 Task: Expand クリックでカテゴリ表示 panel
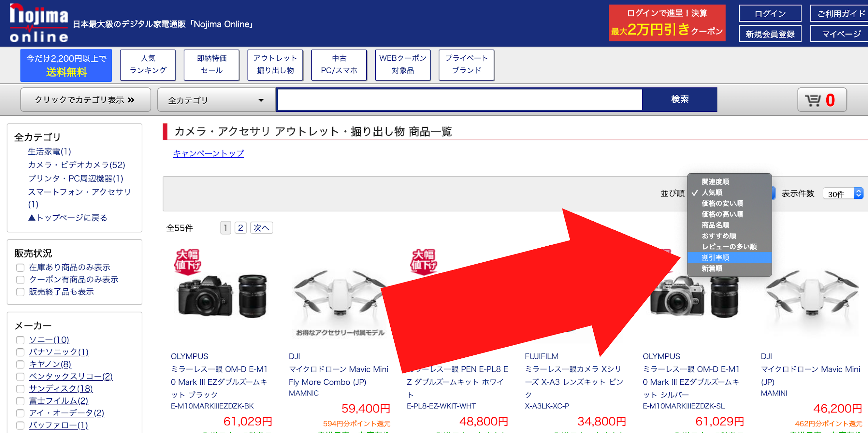pyautogui.click(x=85, y=100)
